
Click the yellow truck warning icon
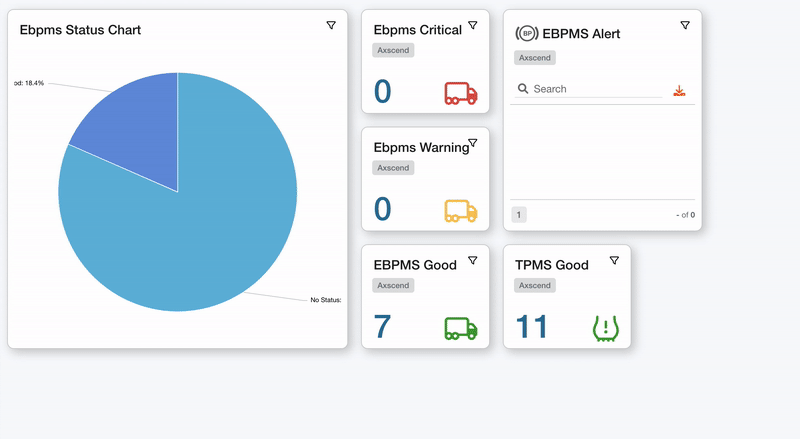point(460,211)
